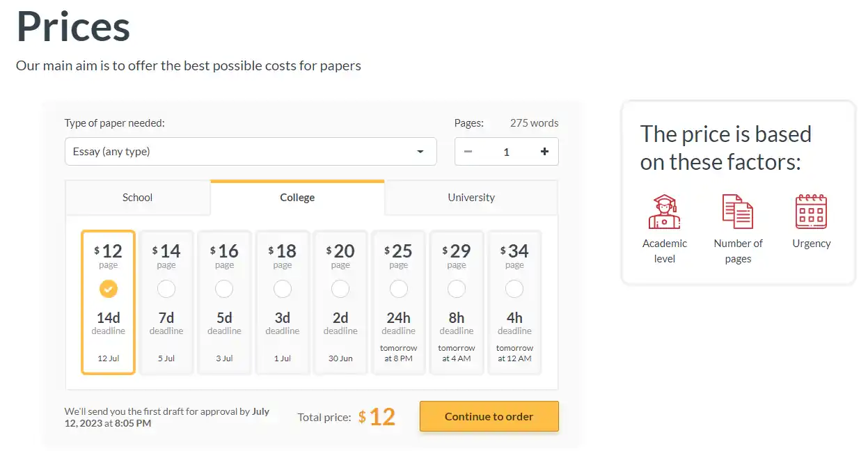Viewport: 868px width, 451px height.
Task: Open the Type of paper dropdown
Action: coord(244,152)
